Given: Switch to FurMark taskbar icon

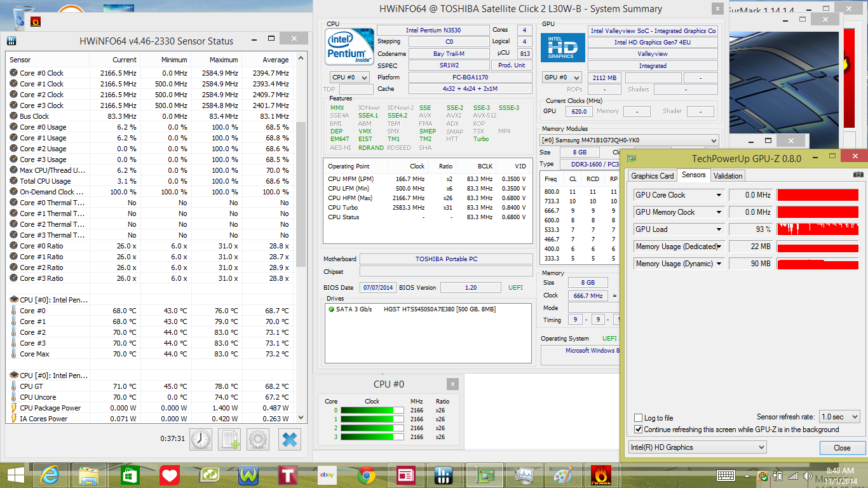Looking at the screenshot, I should (602, 475).
